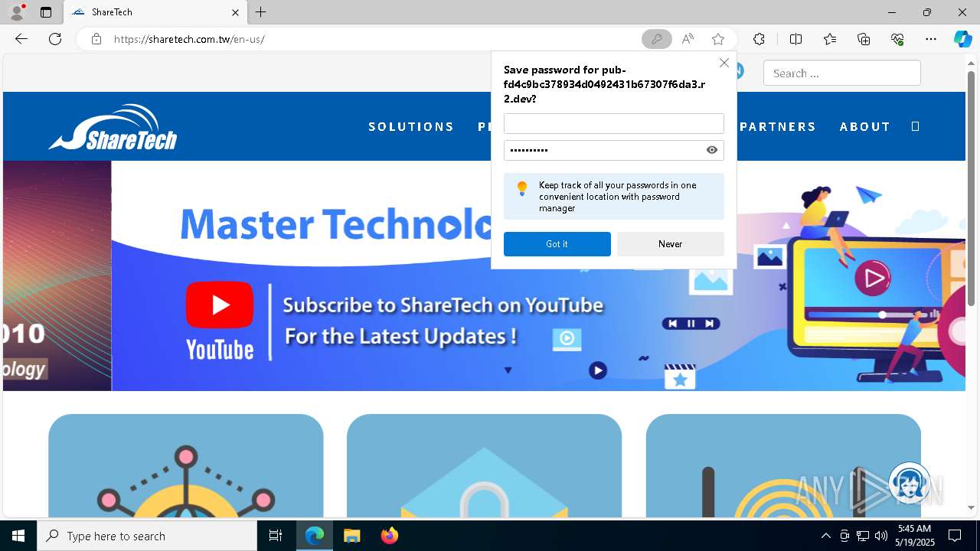Screen dimensions: 980x551
Task: Open Windows Start menu
Action: click(x=18, y=536)
